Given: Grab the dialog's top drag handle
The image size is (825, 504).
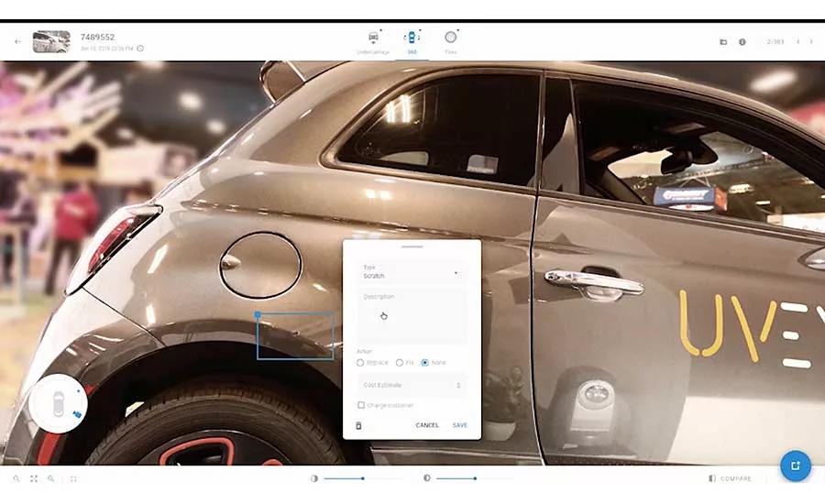Looking at the screenshot, I should coord(412,247).
